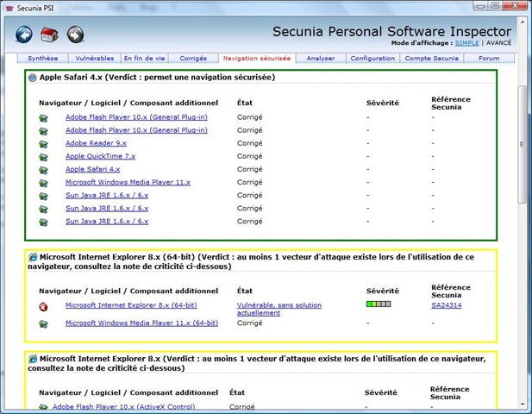Image resolution: width=532 pixels, height=414 pixels.
Task: Click the Secunia PSI title bar icon
Action: (x=9, y=8)
